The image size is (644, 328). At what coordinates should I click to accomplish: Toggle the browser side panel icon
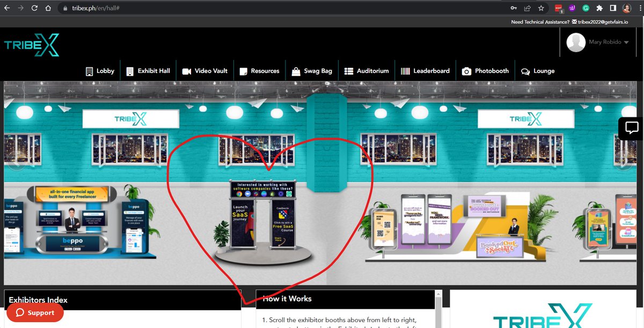[x=613, y=8]
